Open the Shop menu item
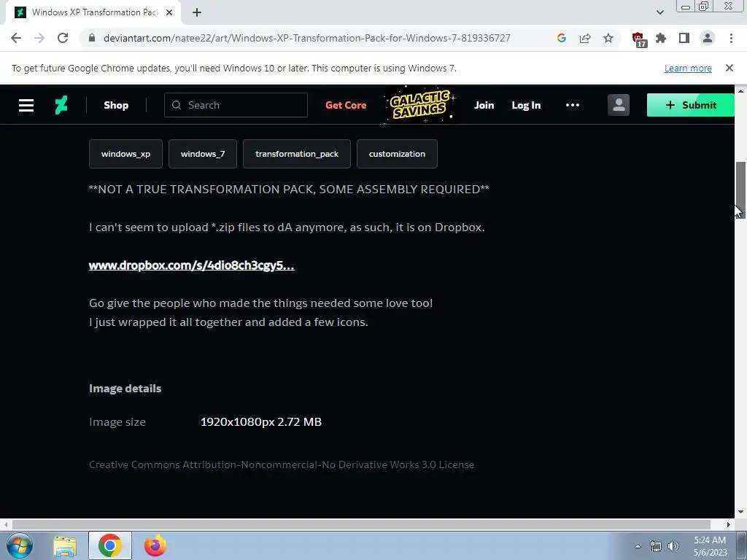The width and height of the screenshot is (747, 560). pyautogui.click(x=116, y=105)
